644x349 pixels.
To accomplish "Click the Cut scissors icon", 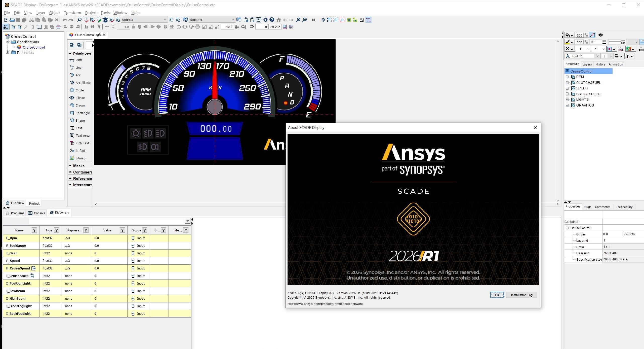I will (x=31, y=20).
